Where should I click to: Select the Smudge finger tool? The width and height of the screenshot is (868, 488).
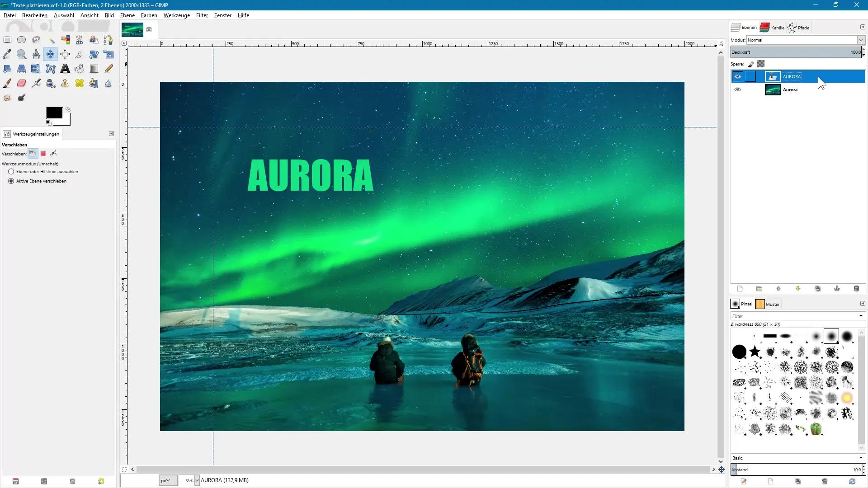tap(7, 98)
